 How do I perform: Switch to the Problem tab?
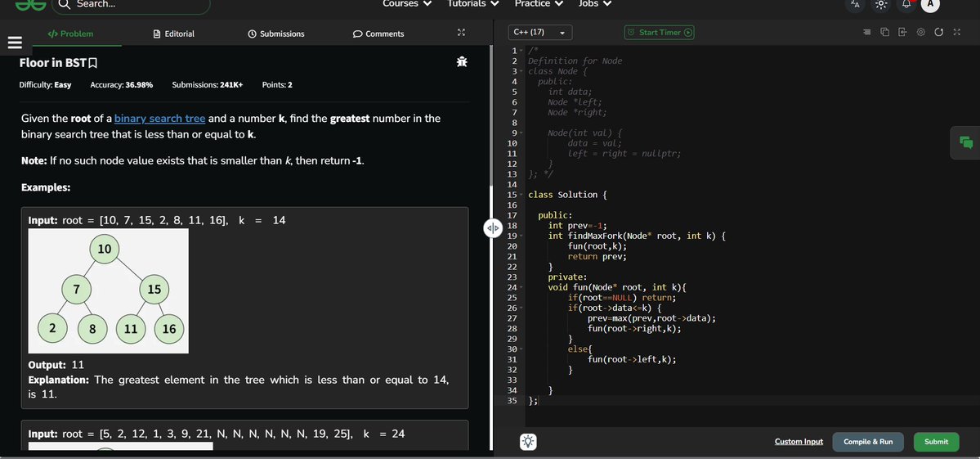[x=70, y=34]
